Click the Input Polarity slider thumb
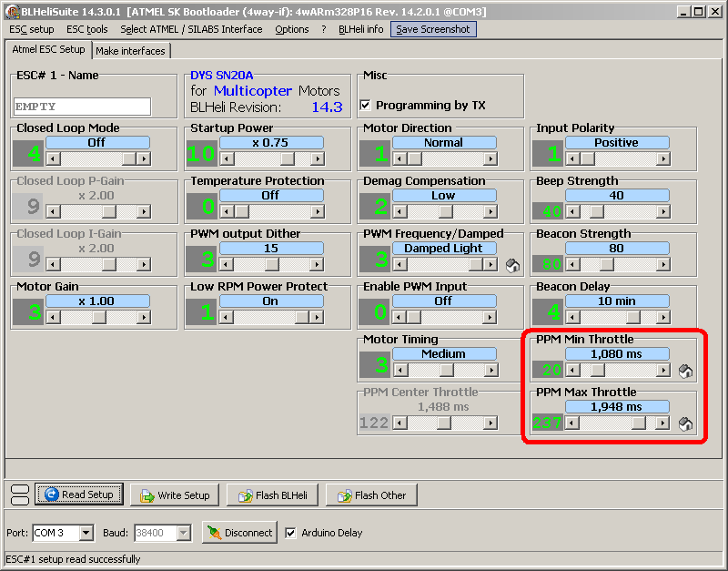The image size is (728, 571). point(587,158)
